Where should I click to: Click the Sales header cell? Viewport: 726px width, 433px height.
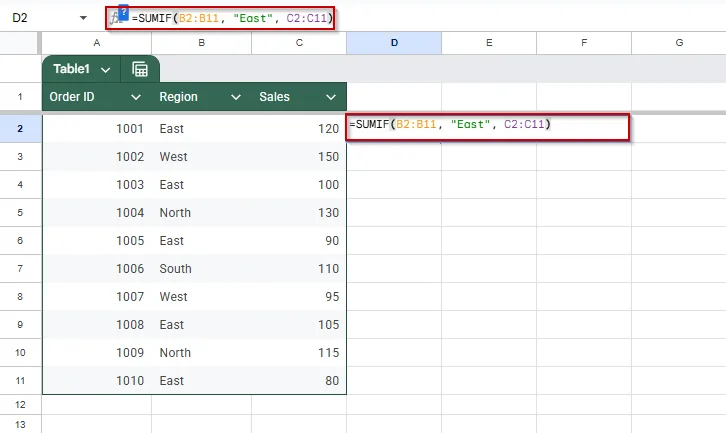(x=299, y=97)
